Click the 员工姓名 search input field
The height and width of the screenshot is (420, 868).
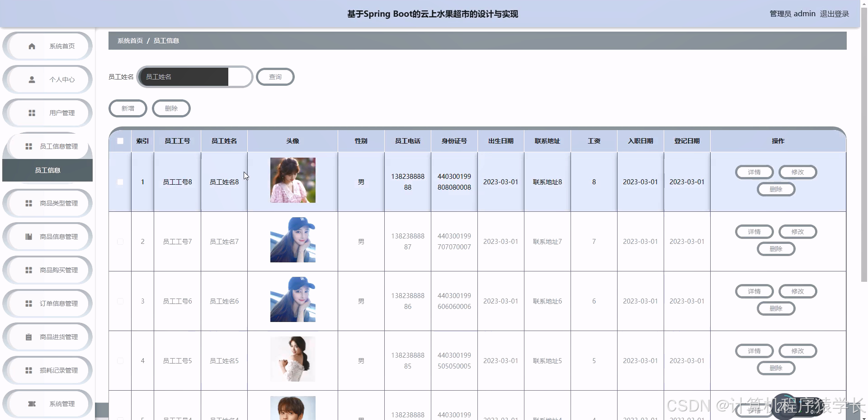tap(194, 77)
